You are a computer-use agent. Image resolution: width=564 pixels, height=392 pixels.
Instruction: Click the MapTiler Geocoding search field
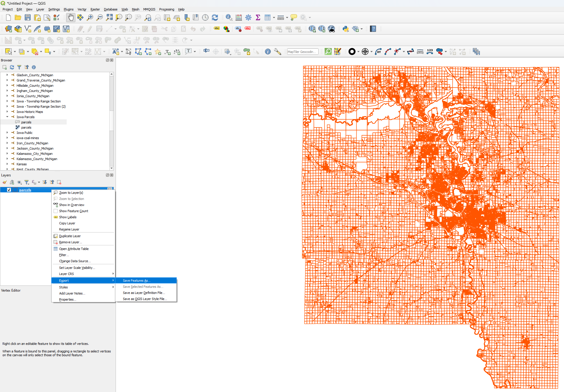pyautogui.click(x=302, y=52)
